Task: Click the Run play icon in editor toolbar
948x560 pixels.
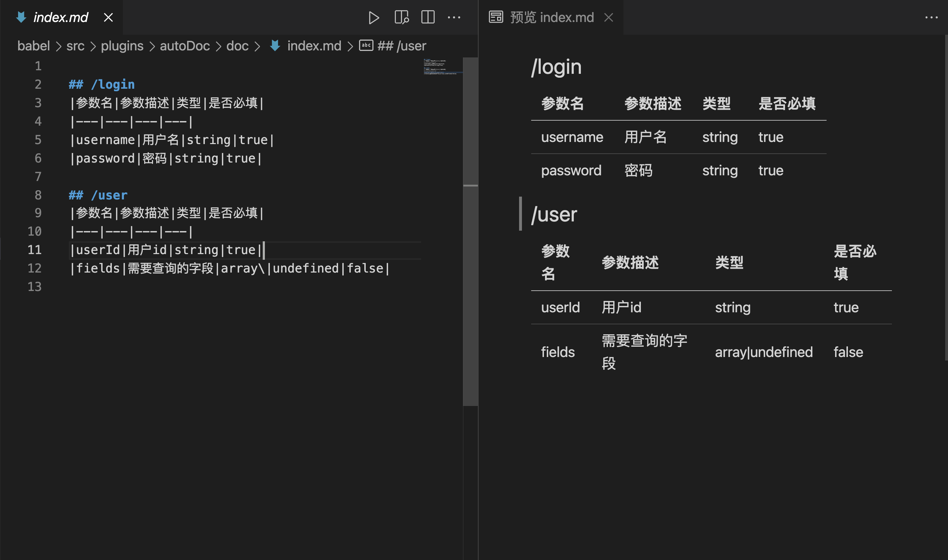Action: (x=374, y=18)
